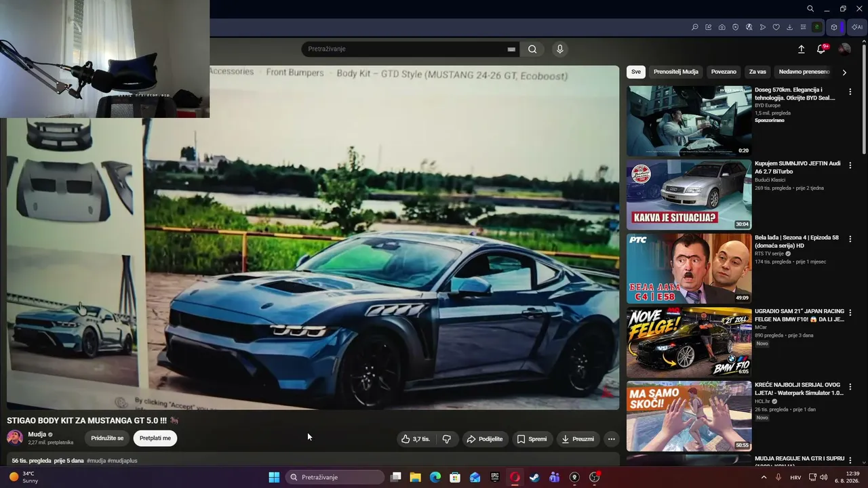Subscribe with the "Pretplati me" button
This screenshot has width=868, height=488.
(155, 439)
